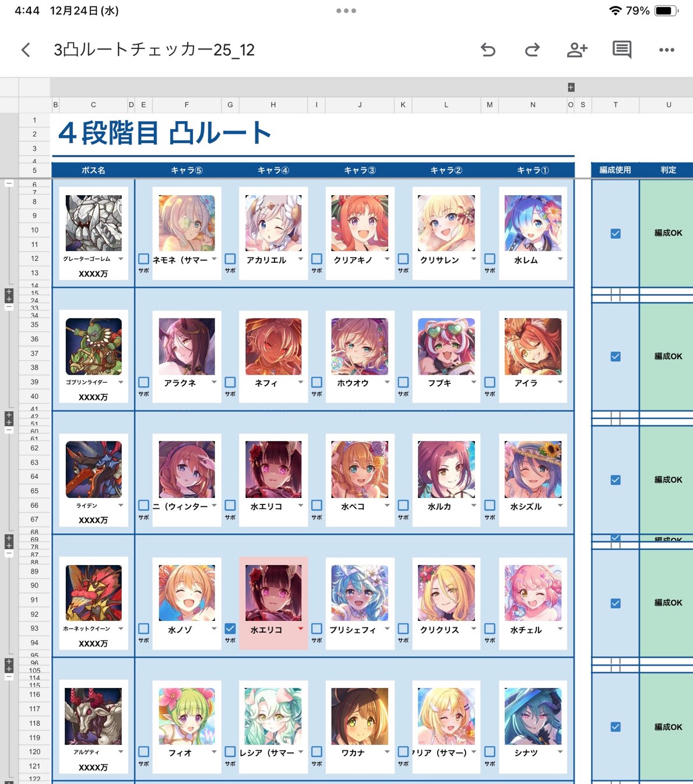Tap the document title 3凸ルートチェッカー25_12

coord(154,50)
